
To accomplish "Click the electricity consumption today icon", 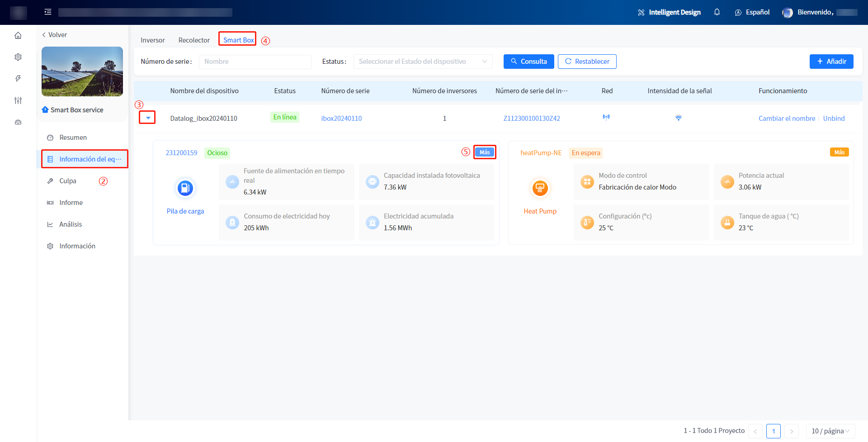I will point(232,223).
